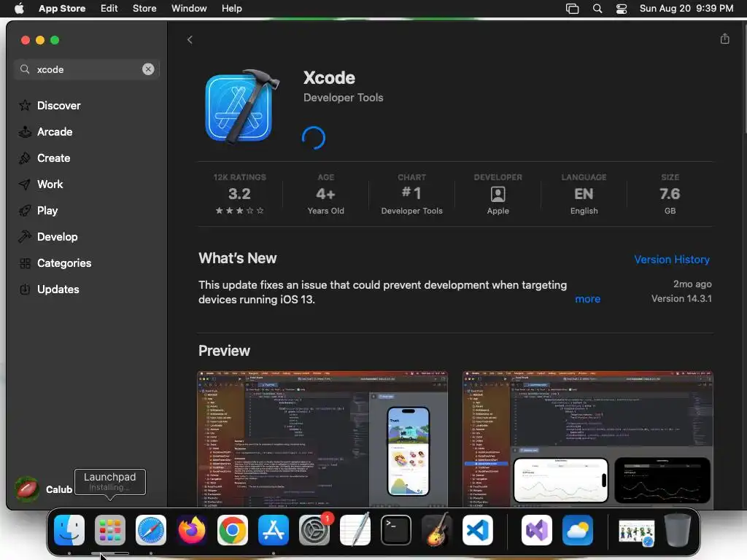The width and height of the screenshot is (747, 560).
Task: Click the Version 14.3.1 text
Action: click(681, 298)
